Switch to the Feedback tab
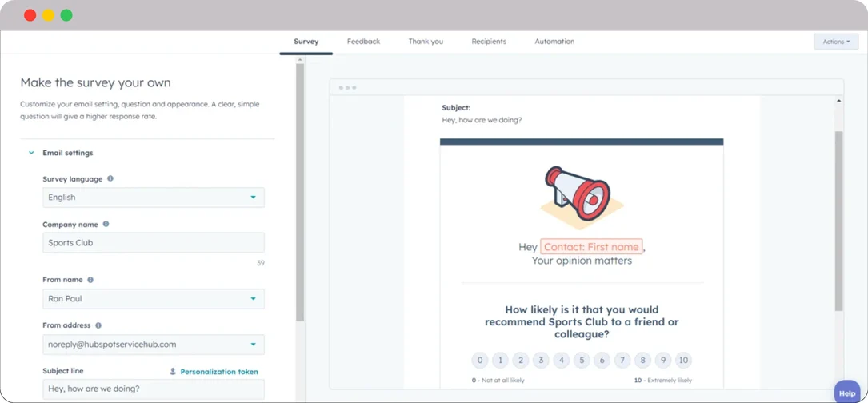 coord(364,42)
